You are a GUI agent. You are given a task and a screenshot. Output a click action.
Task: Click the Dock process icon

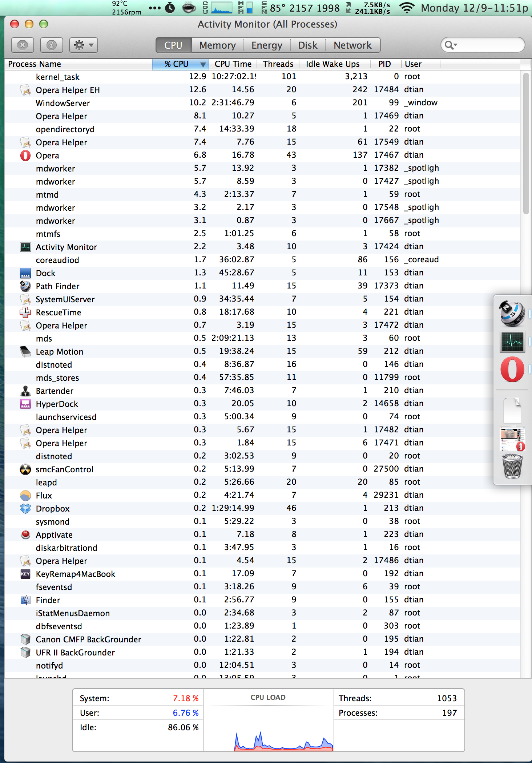(25, 273)
